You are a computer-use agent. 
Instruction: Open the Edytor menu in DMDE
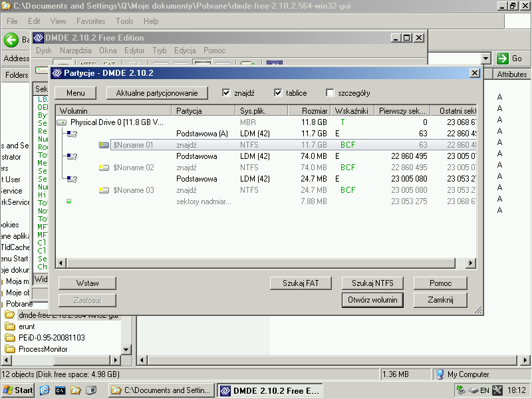(134, 51)
